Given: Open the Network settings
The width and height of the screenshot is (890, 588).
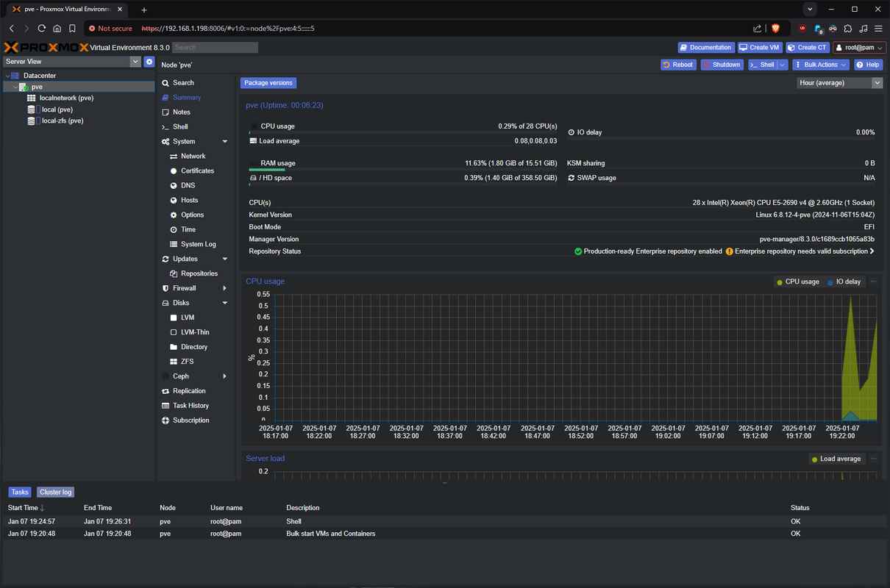Looking at the screenshot, I should click(193, 157).
